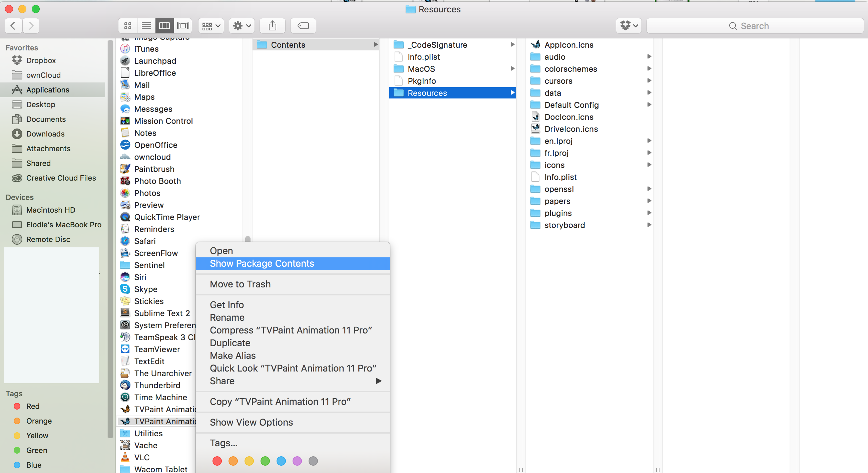Click the Edit Tags toolbar icon
868x473 pixels.
(303, 26)
